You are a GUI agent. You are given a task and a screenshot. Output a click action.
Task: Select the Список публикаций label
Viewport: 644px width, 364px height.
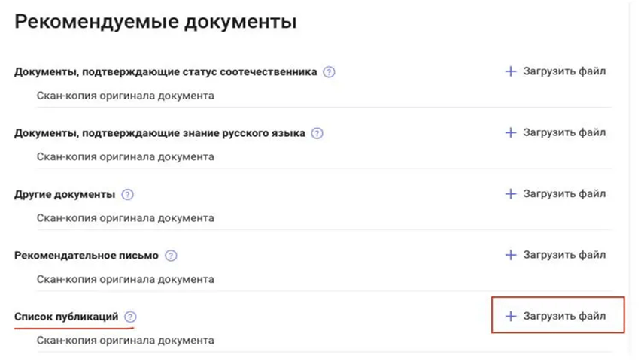point(66,317)
